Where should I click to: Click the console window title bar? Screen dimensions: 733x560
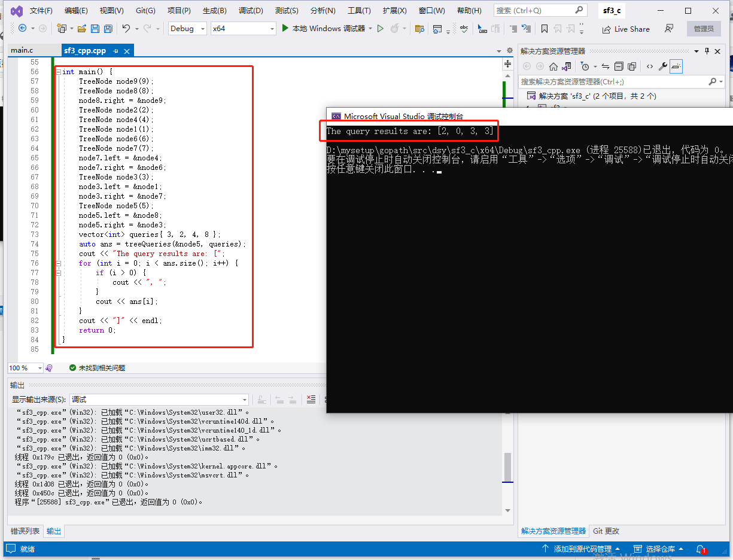(529, 117)
